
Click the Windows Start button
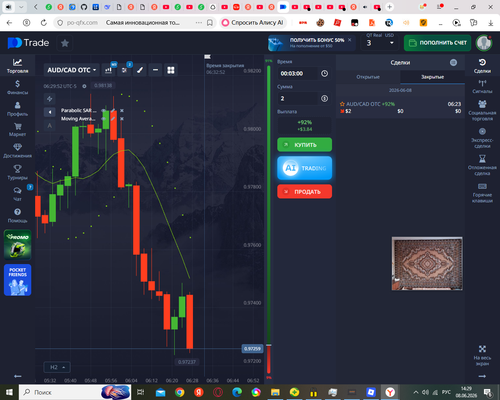click(x=9, y=392)
